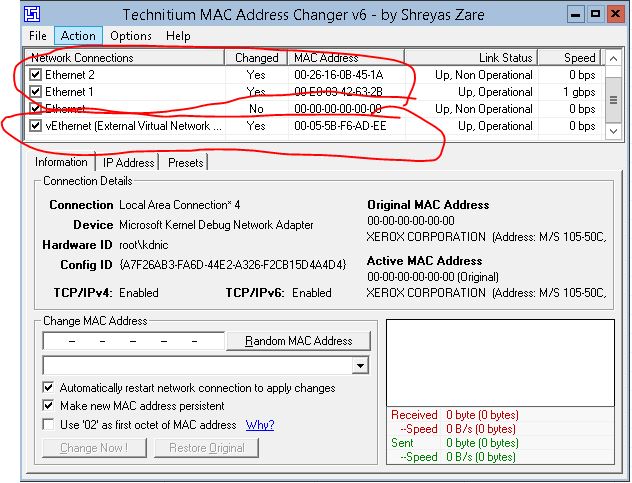Image resolution: width=632 pixels, height=483 pixels.
Task: Uncheck the Ethernet 2 connection checkbox
Action: [35, 75]
